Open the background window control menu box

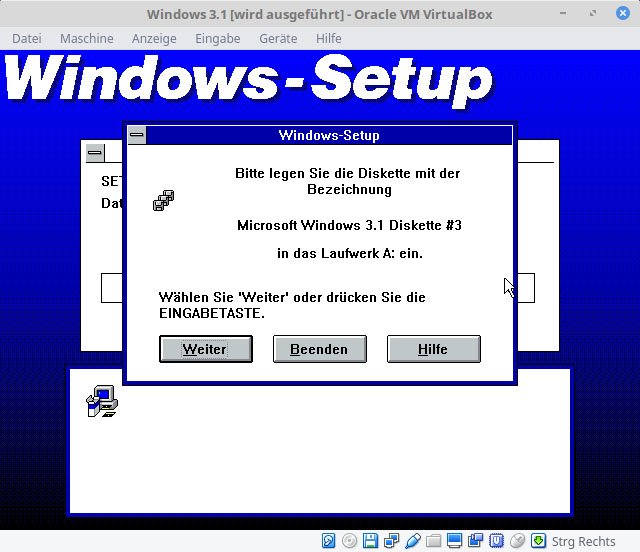pos(95,153)
